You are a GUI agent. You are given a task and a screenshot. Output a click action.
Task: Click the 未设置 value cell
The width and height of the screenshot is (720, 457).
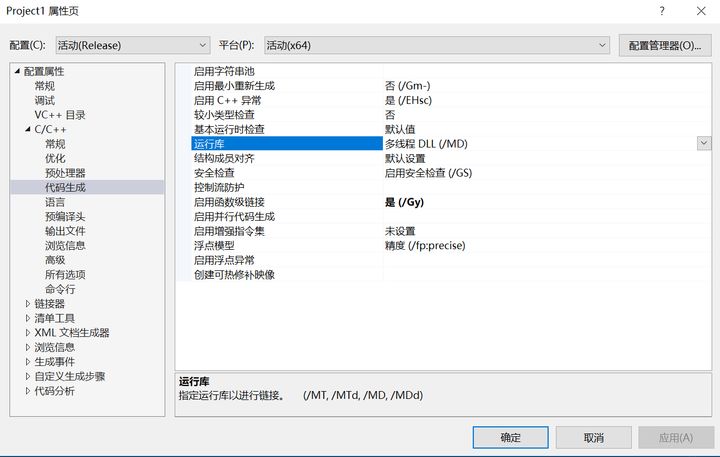(x=547, y=231)
